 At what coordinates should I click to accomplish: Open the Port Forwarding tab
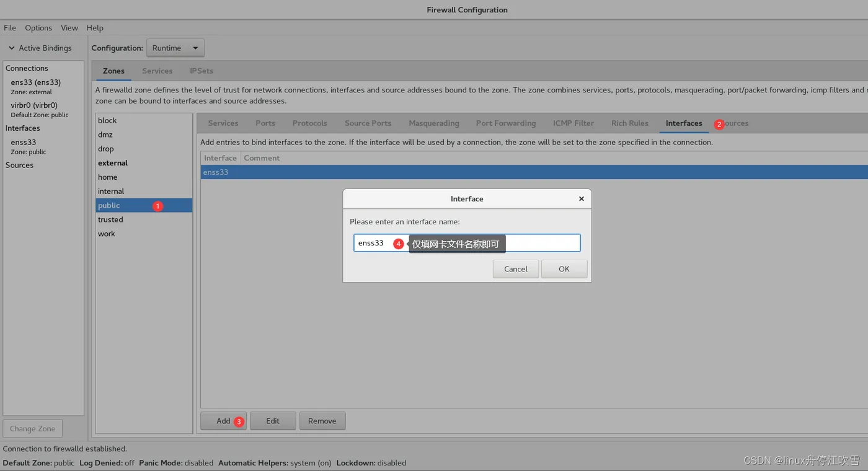(x=506, y=123)
